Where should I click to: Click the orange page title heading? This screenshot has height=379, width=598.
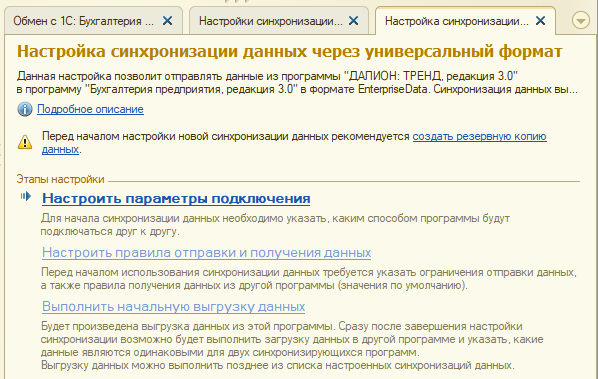(x=289, y=51)
